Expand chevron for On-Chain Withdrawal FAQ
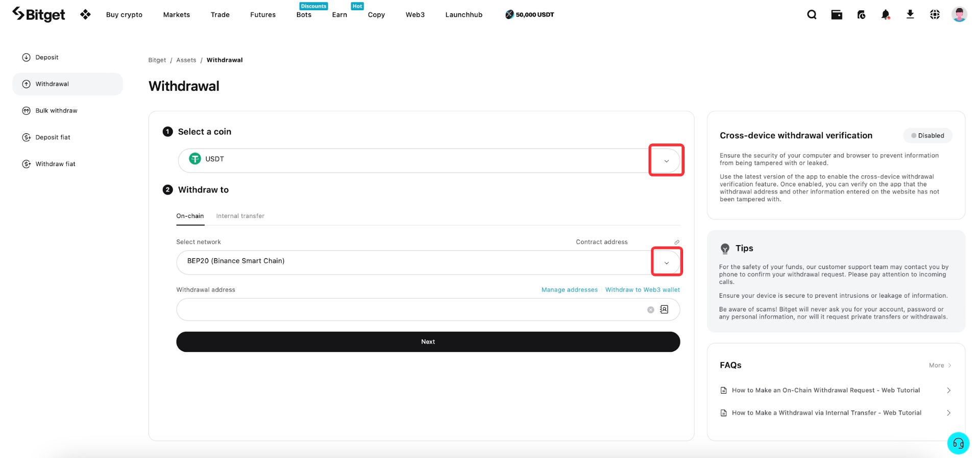Image resolution: width=980 pixels, height=458 pixels. [948, 390]
